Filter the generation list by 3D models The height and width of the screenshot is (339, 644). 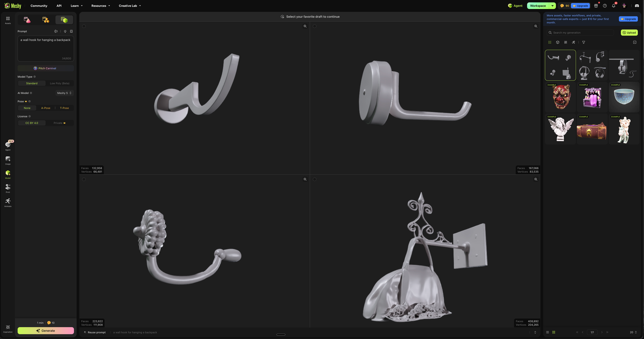coord(558,42)
